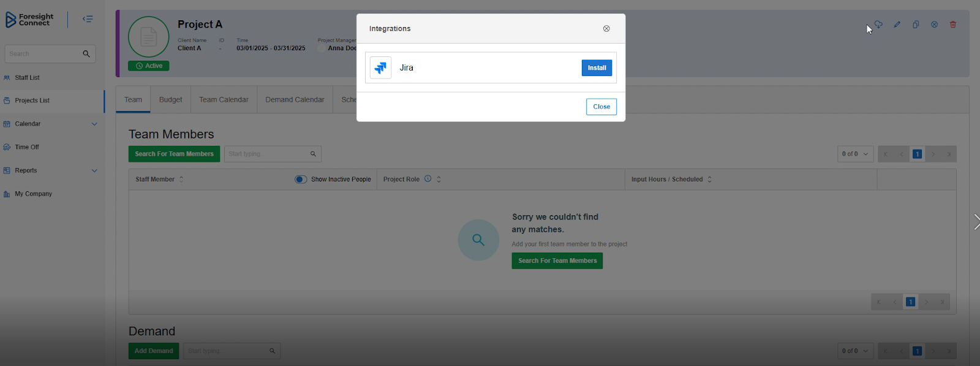Switch to the Team Calendar tab
The image size is (980, 366).
click(x=224, y=100)
